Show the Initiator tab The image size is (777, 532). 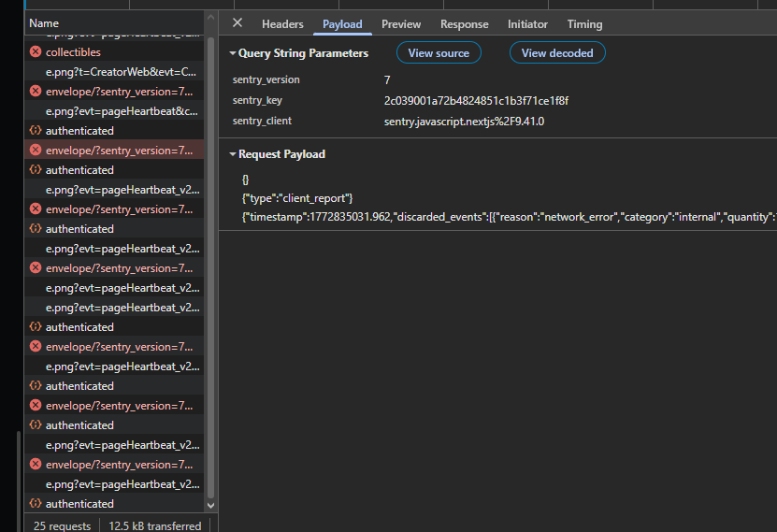pyautogui.click(x=527, y=24)
